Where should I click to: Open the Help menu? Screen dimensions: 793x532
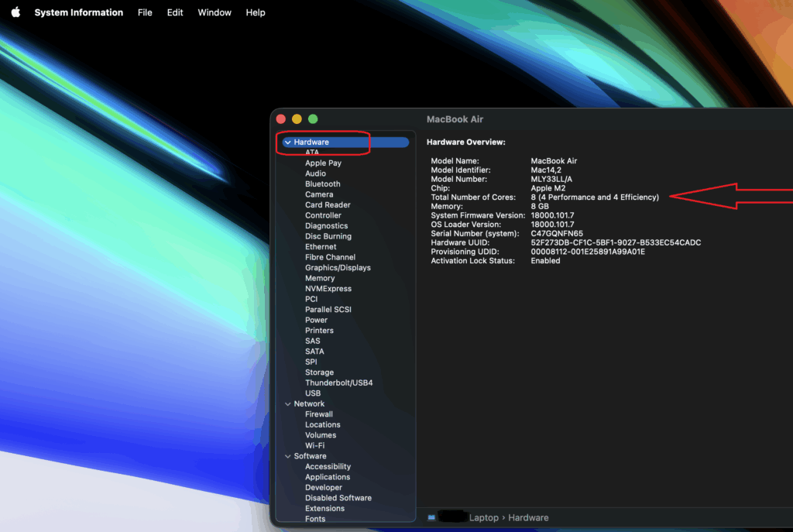point(256,12)
